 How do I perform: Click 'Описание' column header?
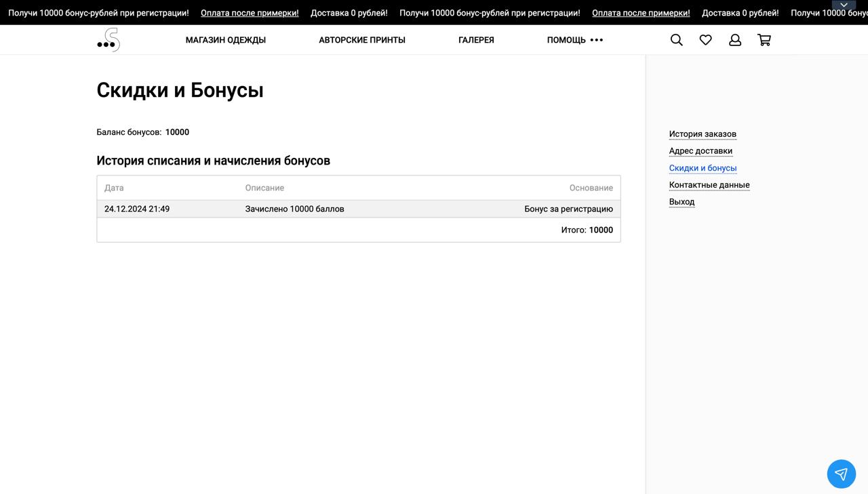tap(264, 188)
